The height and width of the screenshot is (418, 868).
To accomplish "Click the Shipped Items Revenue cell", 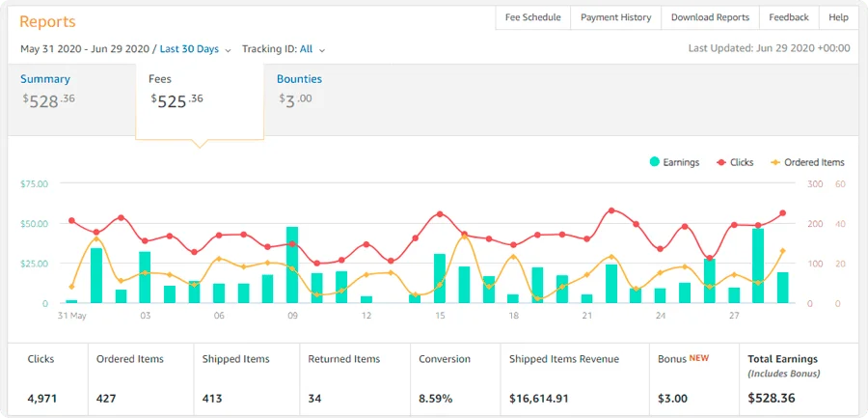I will click(x=574, y=377).
